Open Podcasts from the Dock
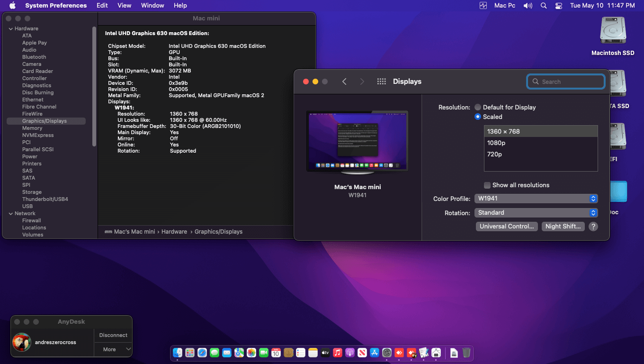Image resolution: width=644 pixels, height=364 pixels. tap(350, 353)
